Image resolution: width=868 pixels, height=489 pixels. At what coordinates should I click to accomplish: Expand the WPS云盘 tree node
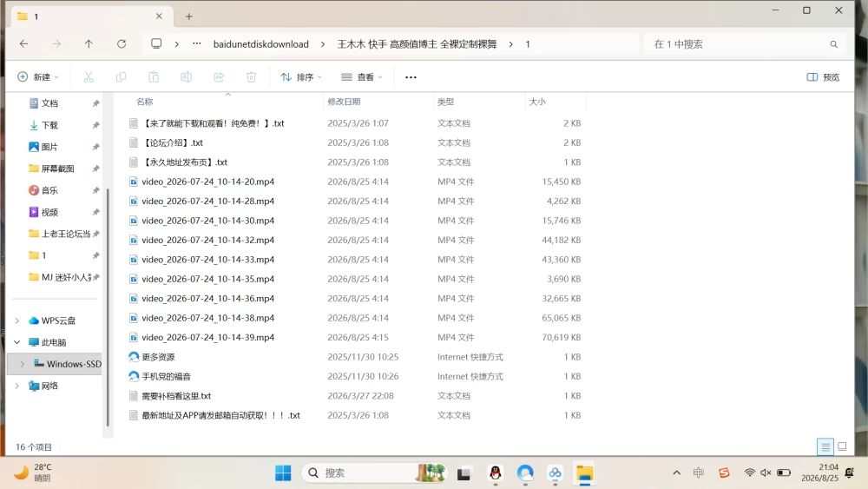[x=17, y=320]
